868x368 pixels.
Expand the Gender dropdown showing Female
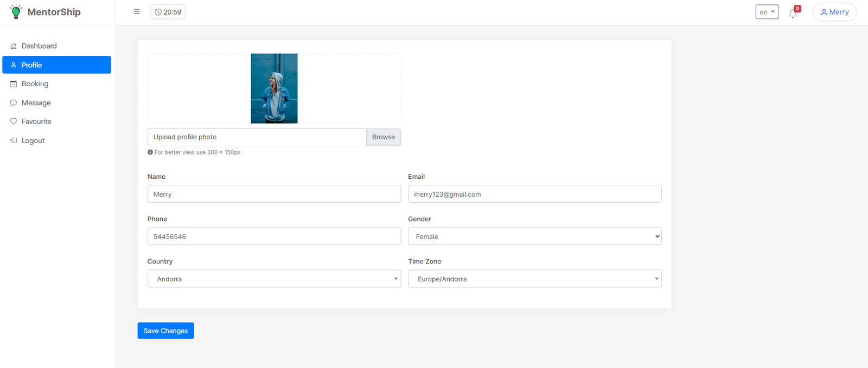534,236
